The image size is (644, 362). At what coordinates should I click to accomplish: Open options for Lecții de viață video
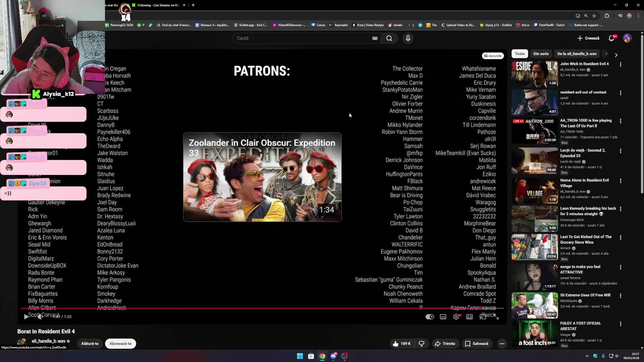tap(620, 151)
